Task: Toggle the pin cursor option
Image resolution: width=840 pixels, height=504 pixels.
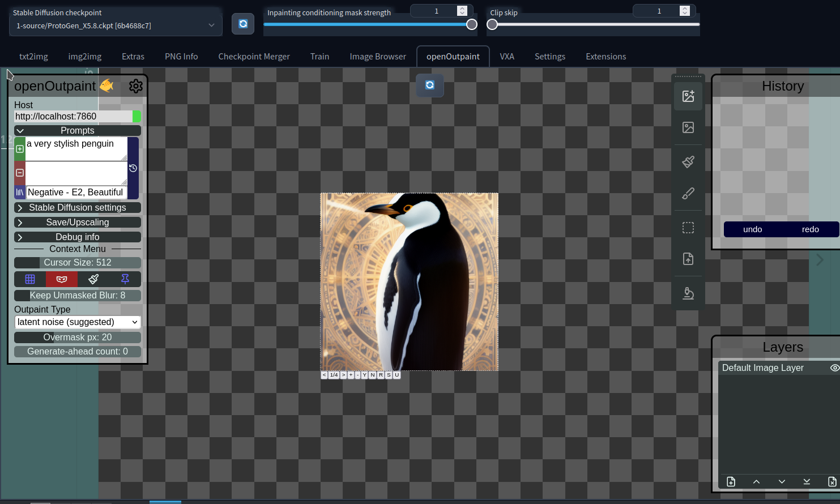Action: [125, 279]
